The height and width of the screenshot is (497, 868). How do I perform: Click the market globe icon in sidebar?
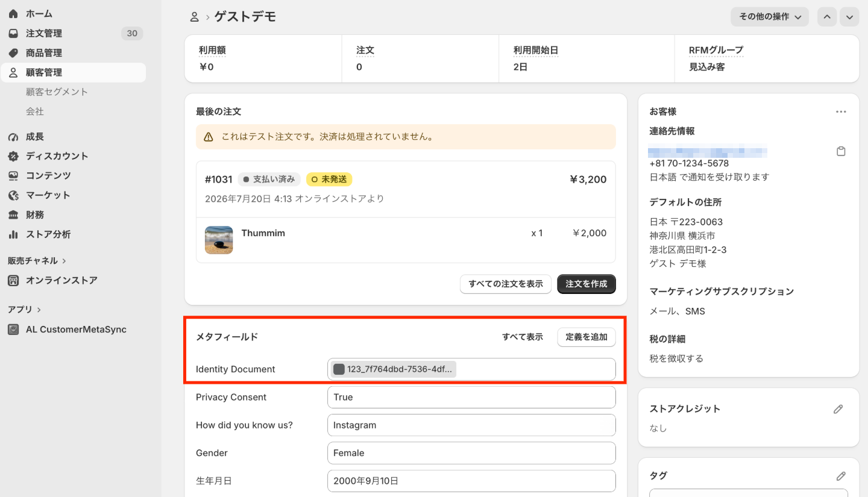tap(13, 195)
